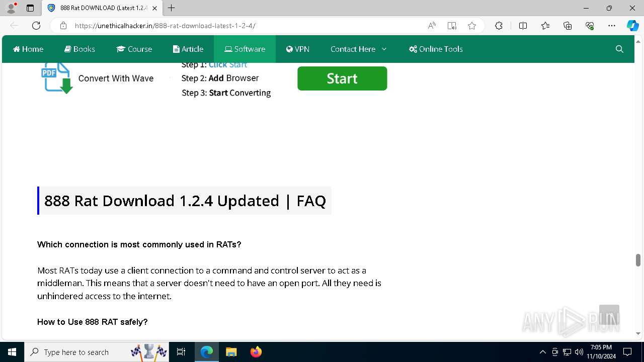Click the page vertical scrollbar thumb
644x362 pixels.
click(x=638, y=260)
